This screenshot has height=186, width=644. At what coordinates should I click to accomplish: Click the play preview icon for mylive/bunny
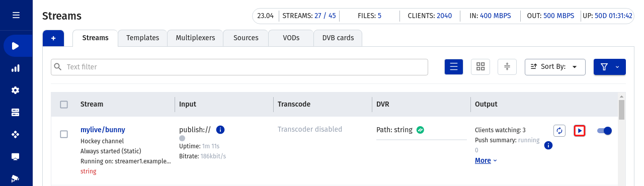click(x=580, y=131)
